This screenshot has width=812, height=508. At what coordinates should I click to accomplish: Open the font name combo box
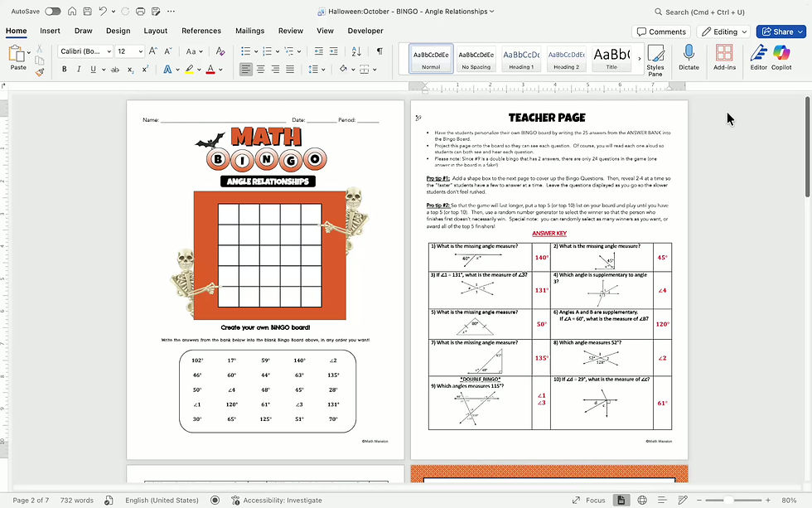(85, 51)
